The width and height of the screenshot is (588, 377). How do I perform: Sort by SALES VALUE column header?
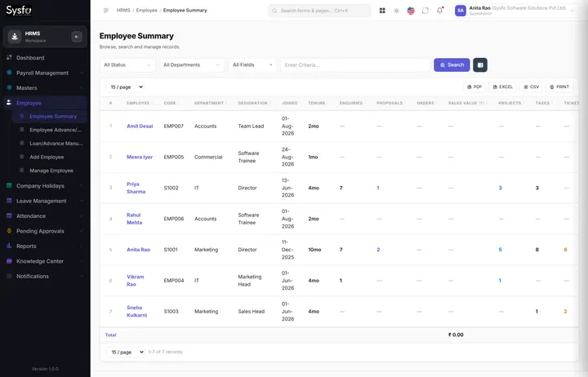point(466,103)
